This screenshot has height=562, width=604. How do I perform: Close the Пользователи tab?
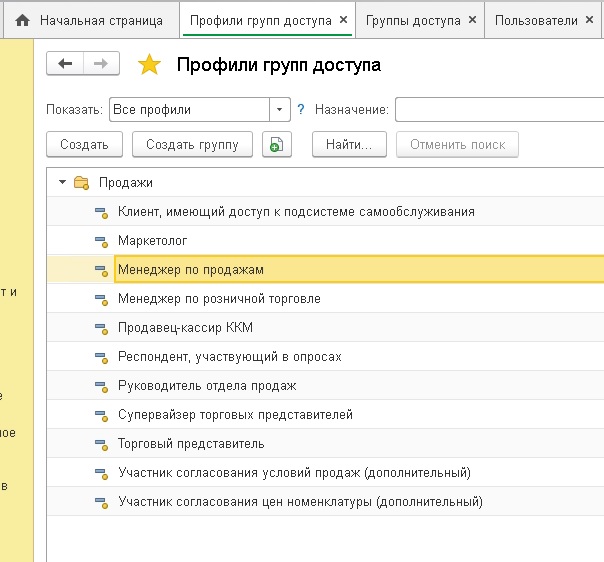(589, 20)
